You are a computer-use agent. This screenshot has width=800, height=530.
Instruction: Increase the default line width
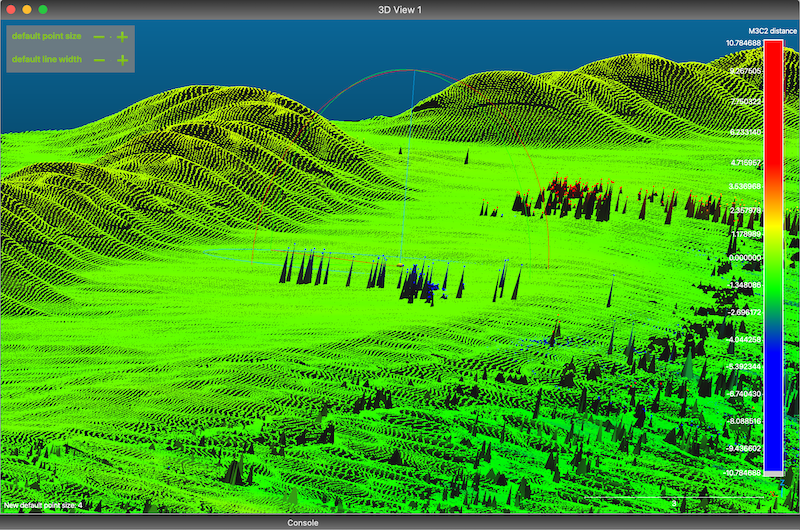pos(122,60)
